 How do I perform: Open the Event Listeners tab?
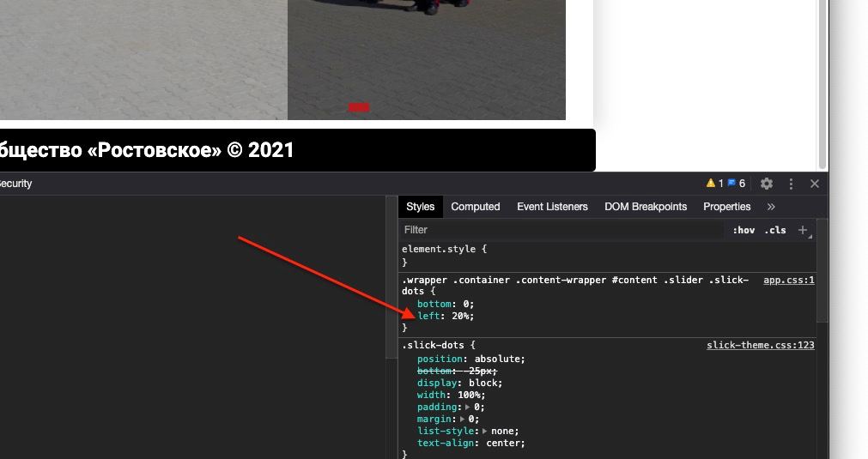(x=552, y=206)
